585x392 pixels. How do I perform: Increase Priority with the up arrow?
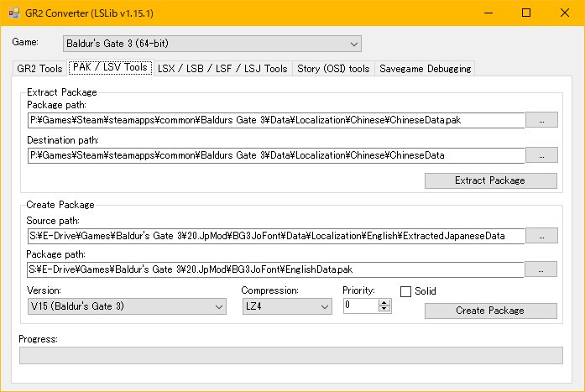(384, 302)
